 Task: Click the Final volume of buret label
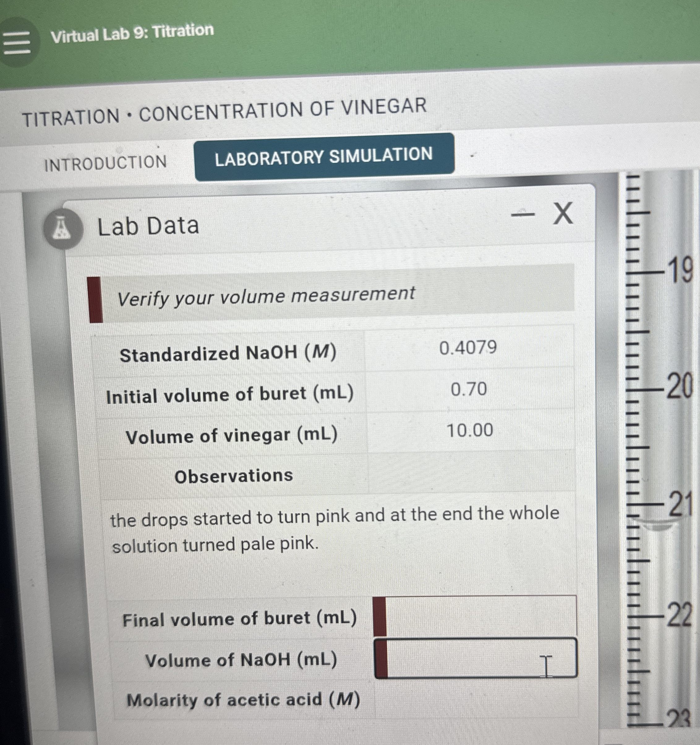tap(240, 619)
